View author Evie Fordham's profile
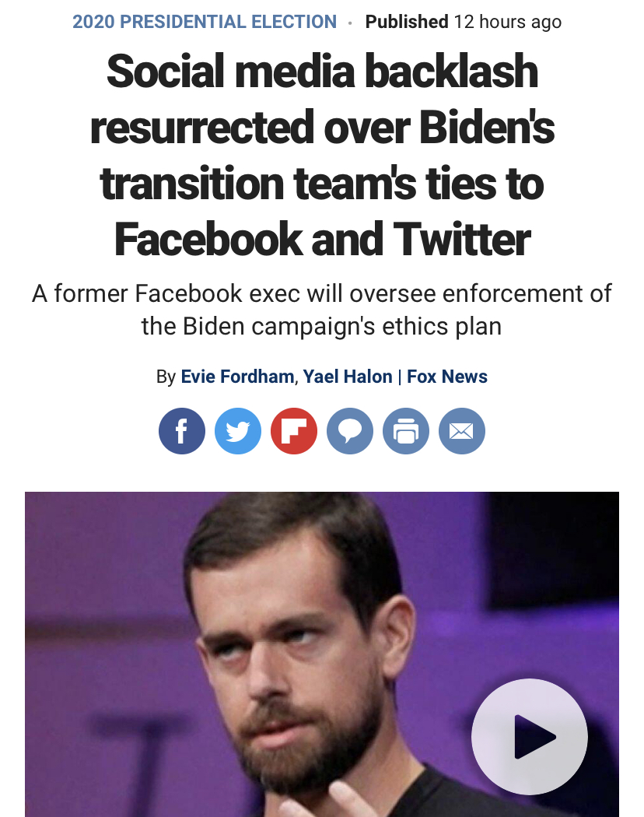644x817 pixels. (237, 376)
